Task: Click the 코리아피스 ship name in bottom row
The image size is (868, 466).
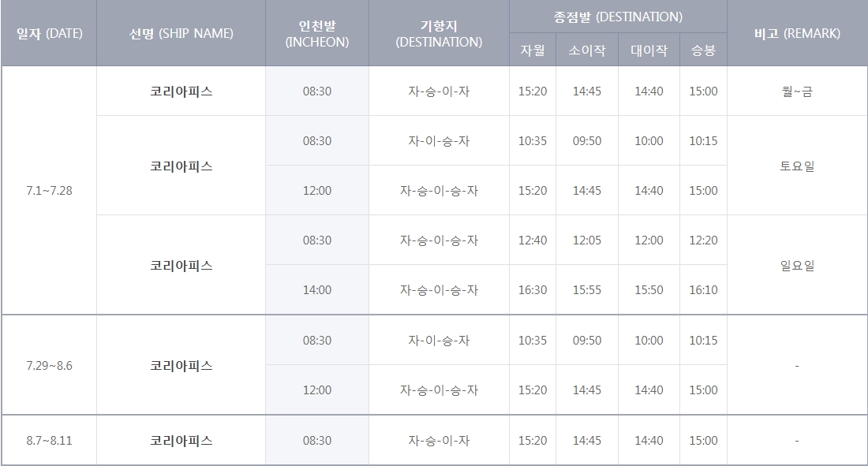Action: pyautogui.click(x=181, y=439)
